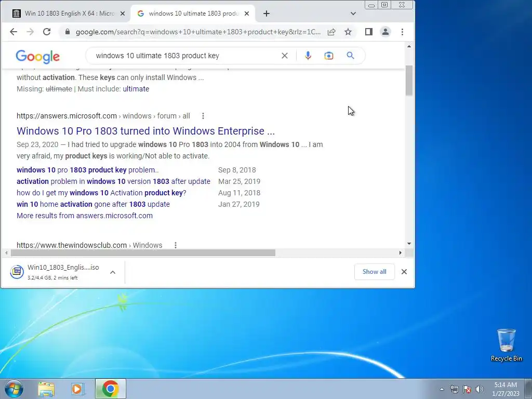Show hidden system tray icons

point(442,389)
